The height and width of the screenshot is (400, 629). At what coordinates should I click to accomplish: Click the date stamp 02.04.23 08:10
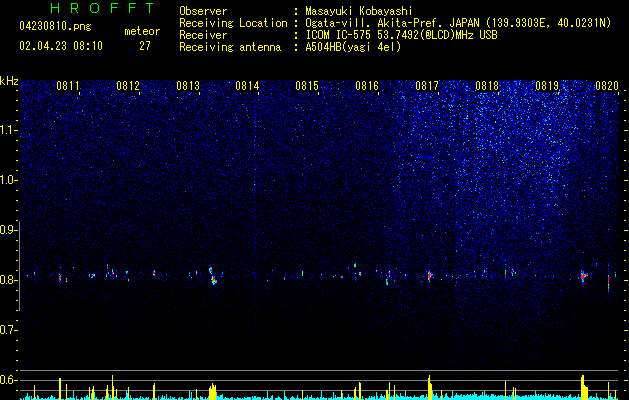[61, 46]
